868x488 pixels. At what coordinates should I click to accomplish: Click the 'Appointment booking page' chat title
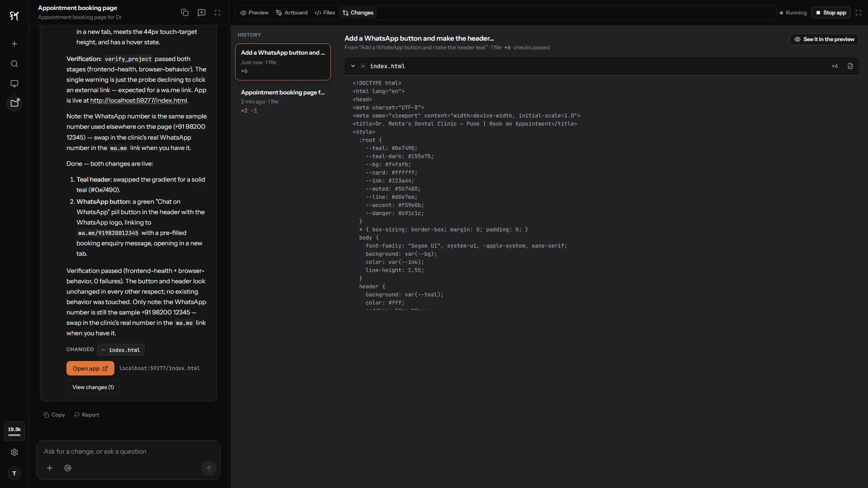(78, 8)
